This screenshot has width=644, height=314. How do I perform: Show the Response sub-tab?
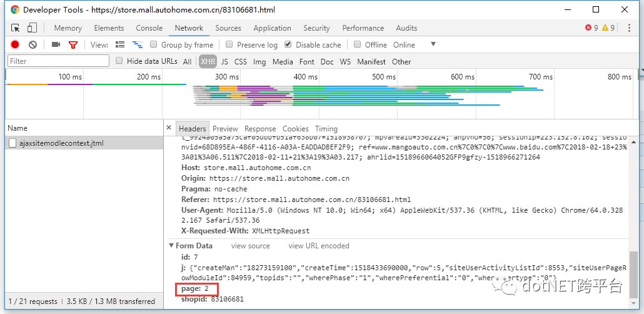coord(260,129)
